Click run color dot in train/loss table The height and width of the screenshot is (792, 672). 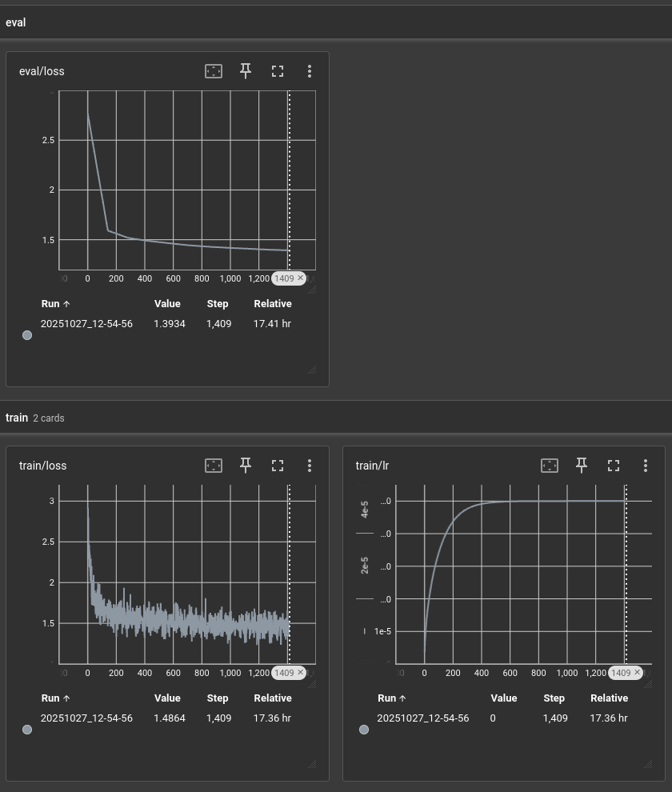pos(27,730)
